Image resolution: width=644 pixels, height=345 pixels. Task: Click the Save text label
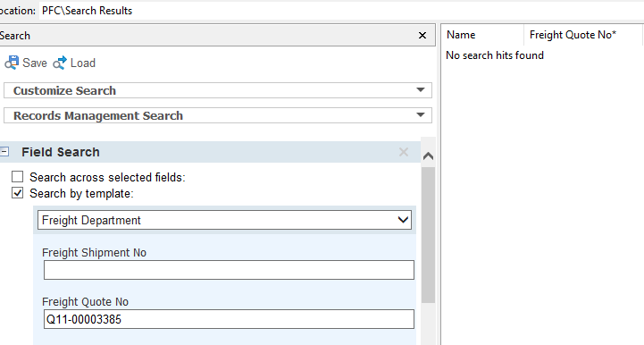tap(35, 63)
